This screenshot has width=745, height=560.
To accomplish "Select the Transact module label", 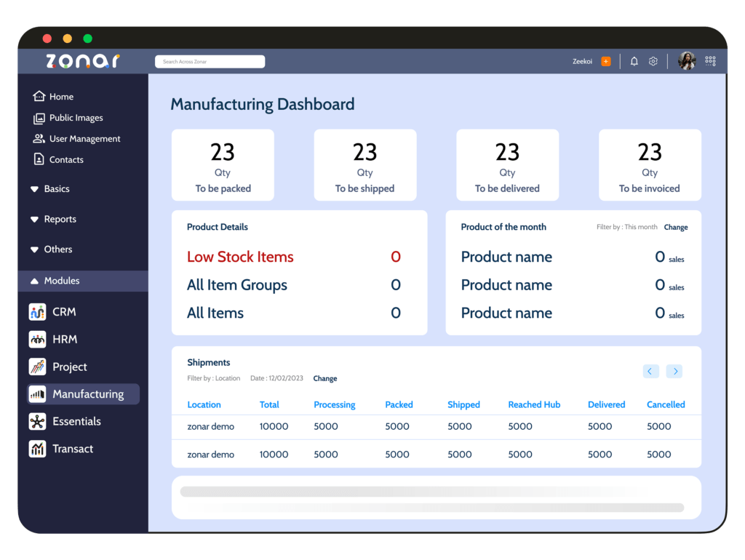I will click(x=73, y=449).
